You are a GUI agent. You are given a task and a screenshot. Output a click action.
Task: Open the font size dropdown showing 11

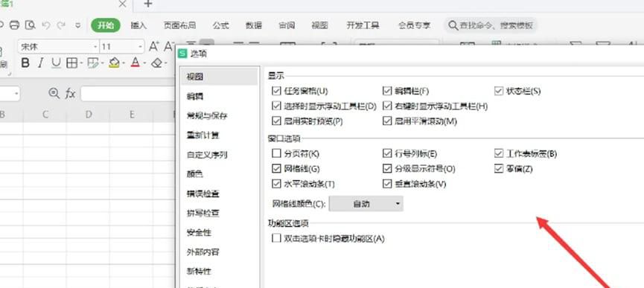122,46
